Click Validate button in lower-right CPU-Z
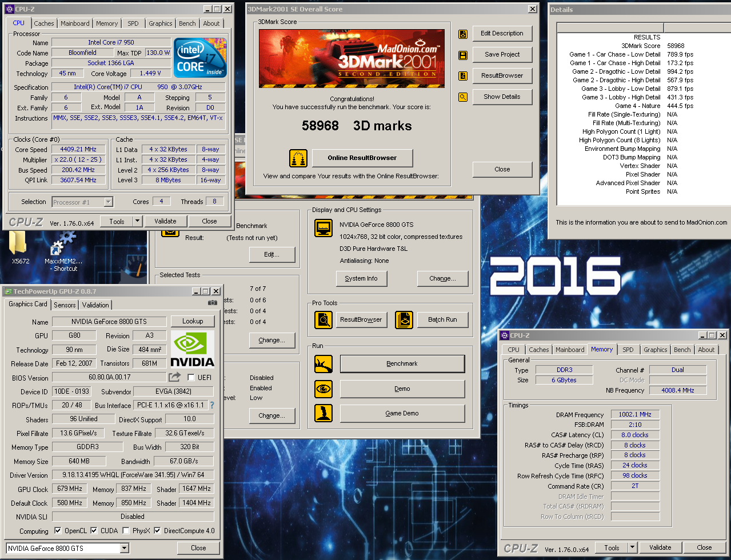 pyautogui.click(x=660, y=547)
